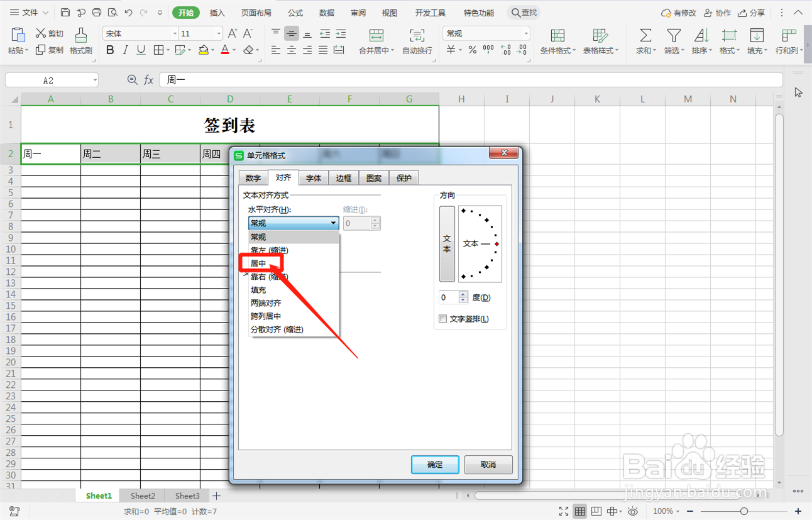812x520 pixels.
Task: Toggle italic formatting
Action: coord(125,50)
